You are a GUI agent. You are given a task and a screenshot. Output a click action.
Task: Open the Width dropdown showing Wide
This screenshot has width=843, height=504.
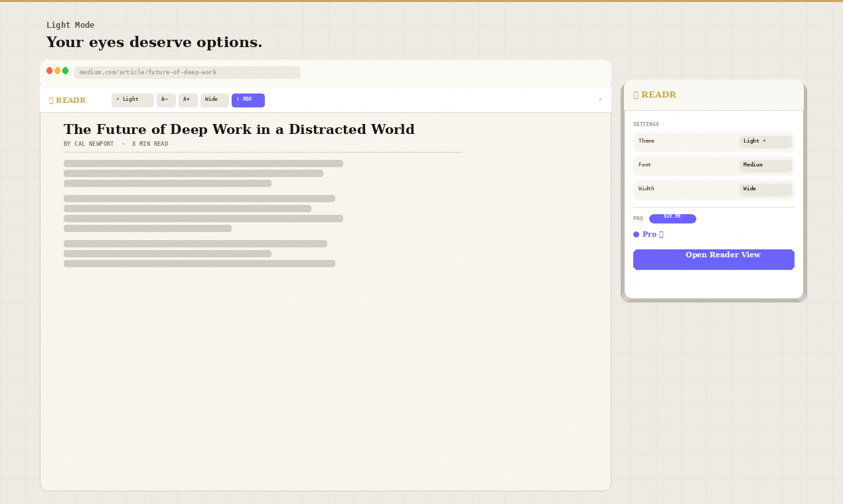[x=766, y=190]
